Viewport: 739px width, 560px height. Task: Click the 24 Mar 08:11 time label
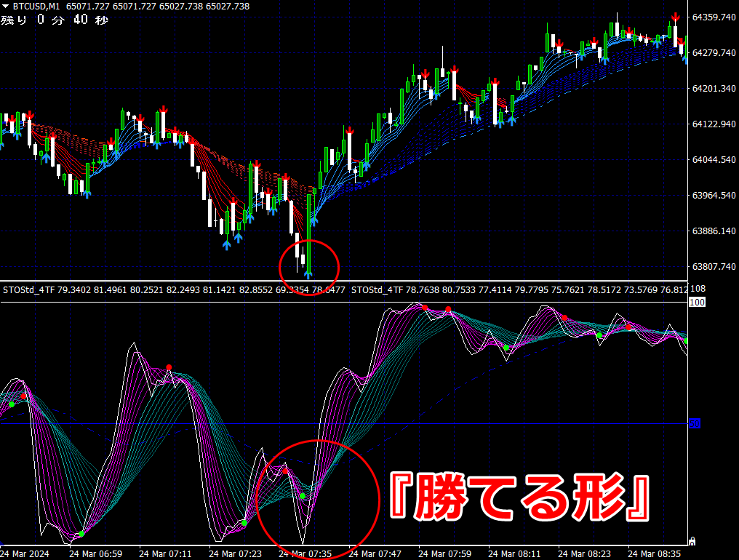[x=514, y=554]
